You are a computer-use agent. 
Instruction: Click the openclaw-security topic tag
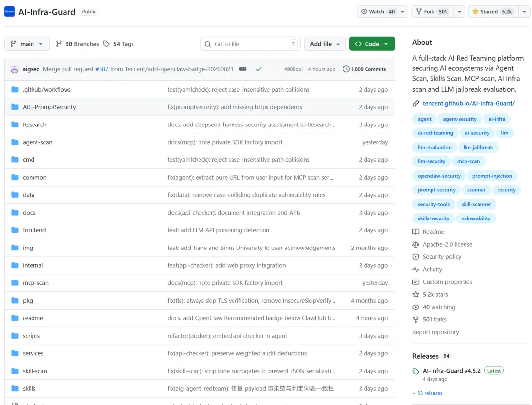click(x=439, y=176)
